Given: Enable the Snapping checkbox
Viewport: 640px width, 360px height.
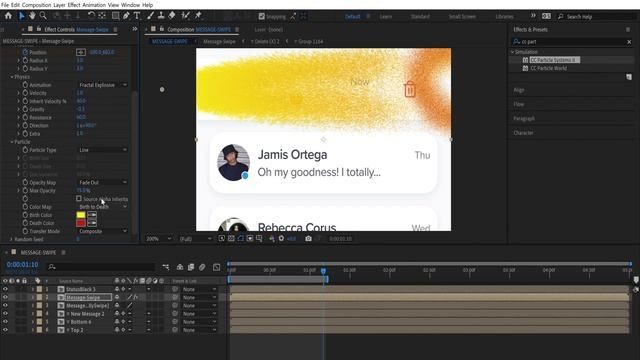Looking at the screenshot, I should [262, 16].
